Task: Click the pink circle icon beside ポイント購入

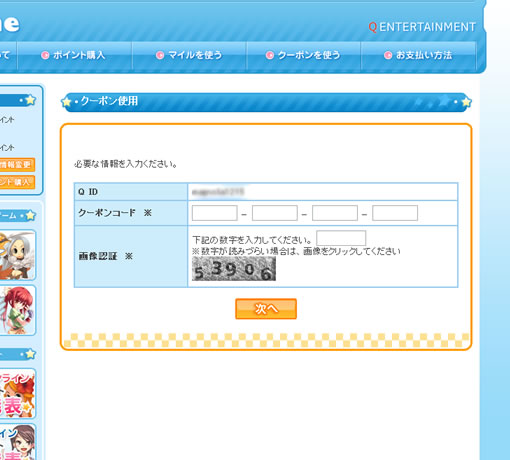Action: click(x=45, y=55)
